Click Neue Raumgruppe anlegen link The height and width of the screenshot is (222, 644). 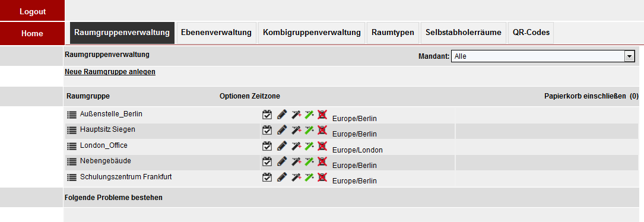110,72
